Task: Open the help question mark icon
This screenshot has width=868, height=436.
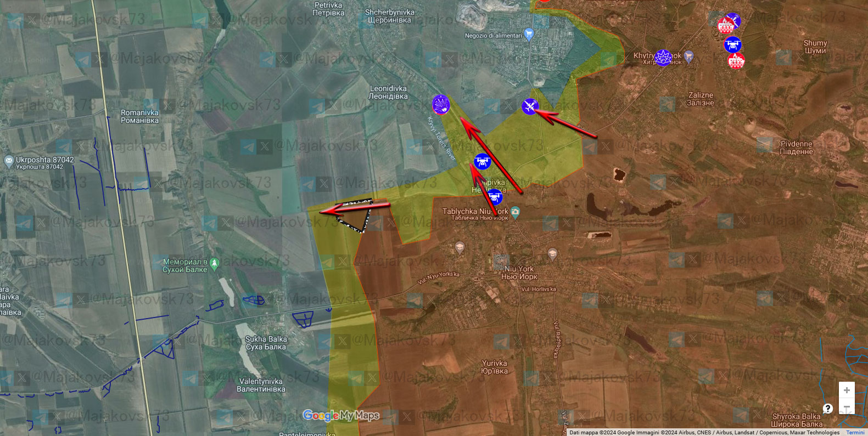Action: click(x=828, y=408)
